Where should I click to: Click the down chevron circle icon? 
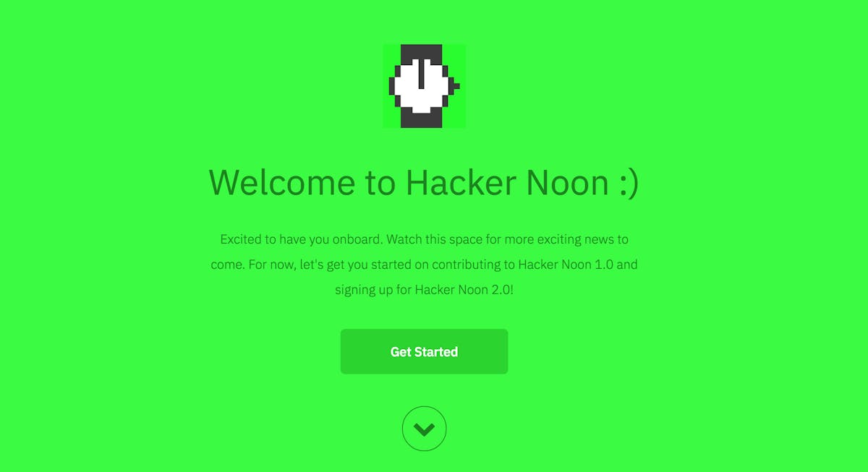click(x=425, y=429)
